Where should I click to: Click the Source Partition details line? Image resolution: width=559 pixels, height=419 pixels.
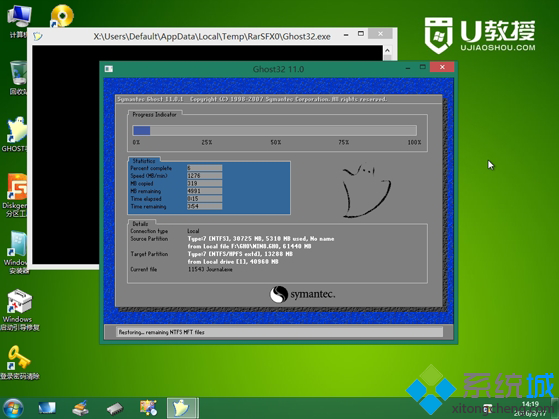point(261,239)
